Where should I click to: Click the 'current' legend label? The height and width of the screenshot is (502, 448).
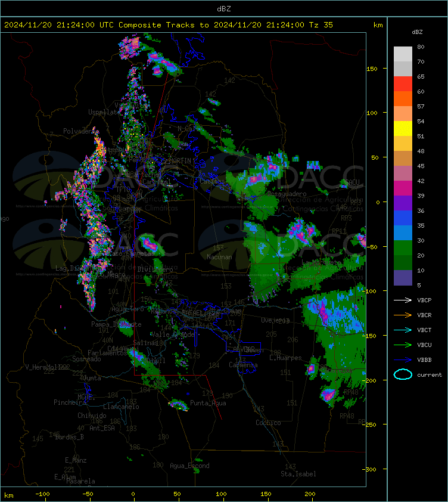430,374
